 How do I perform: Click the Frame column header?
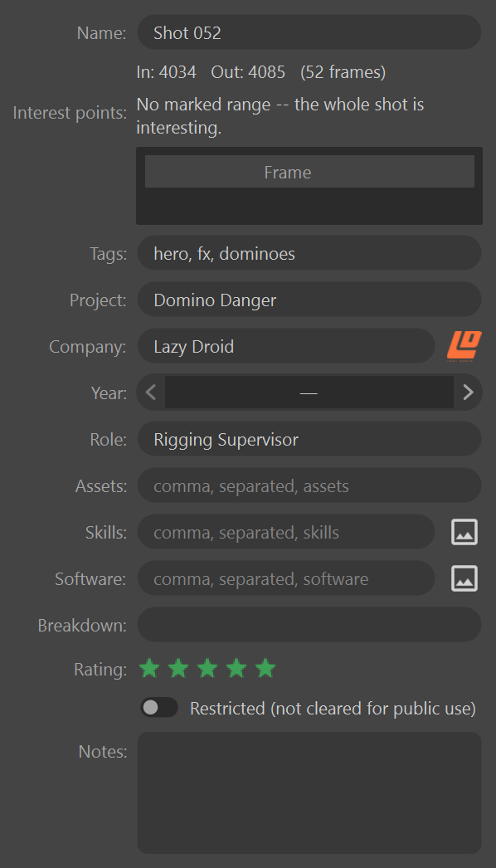pyautogui.click(x=309, y=172)
